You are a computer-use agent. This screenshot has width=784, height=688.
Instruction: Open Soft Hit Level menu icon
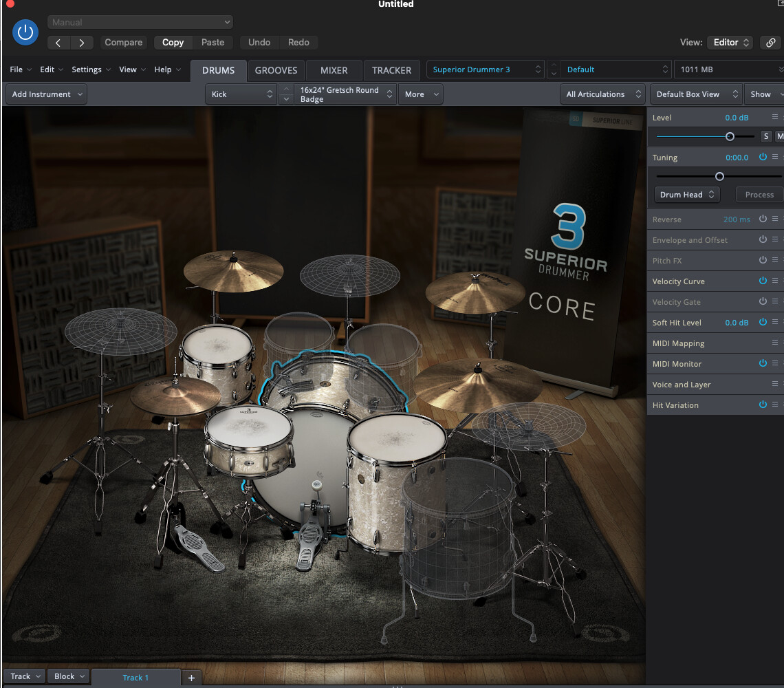[774, 322]
